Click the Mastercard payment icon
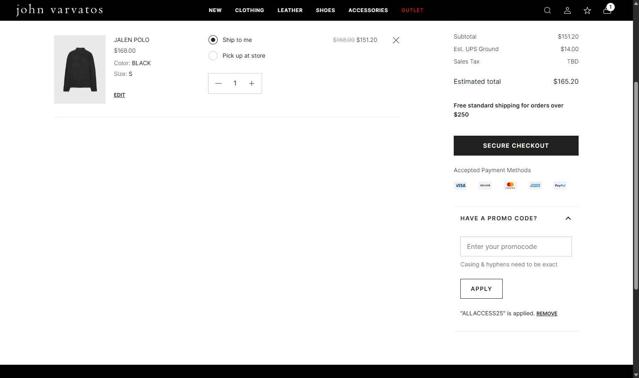Image resolution: width=639 pixels, height=378 pixels. [x=510, y=185]
